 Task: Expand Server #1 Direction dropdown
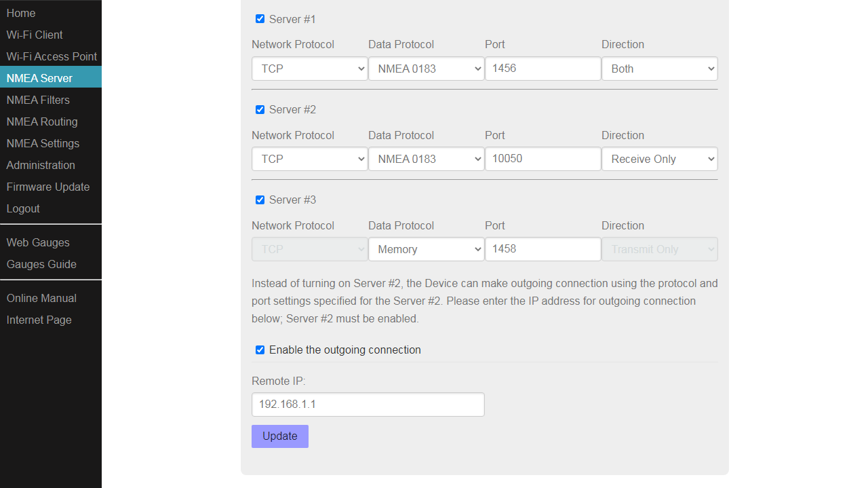(x=659, y=69)
